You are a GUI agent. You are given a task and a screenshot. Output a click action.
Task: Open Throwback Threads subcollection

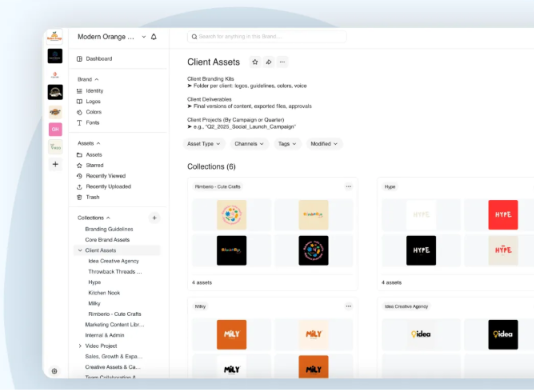click(x=115, y=271)
